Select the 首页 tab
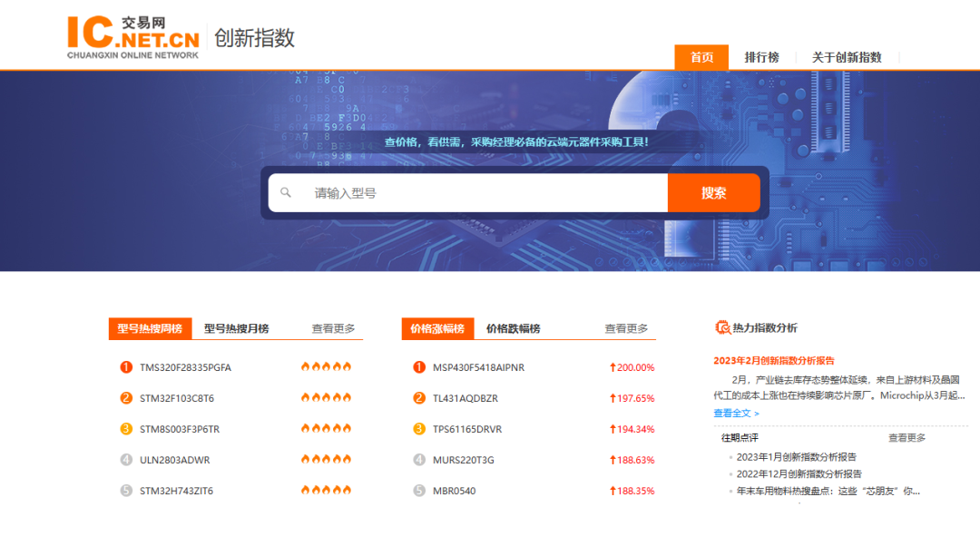980x536 pixels. [x=701, y=56]
